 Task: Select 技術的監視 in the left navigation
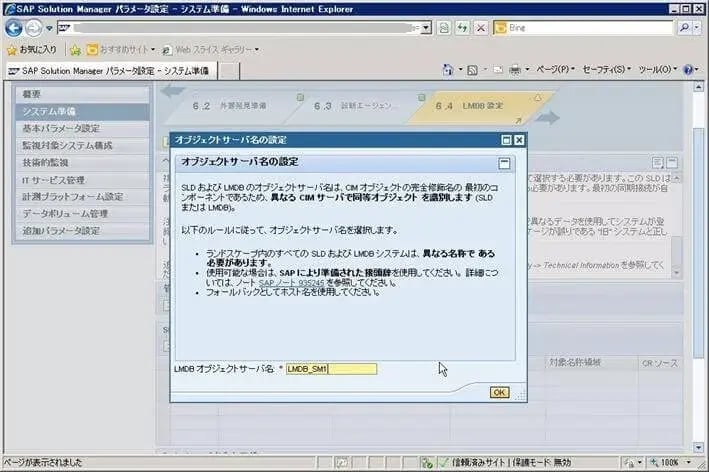[x=82, y=162]
